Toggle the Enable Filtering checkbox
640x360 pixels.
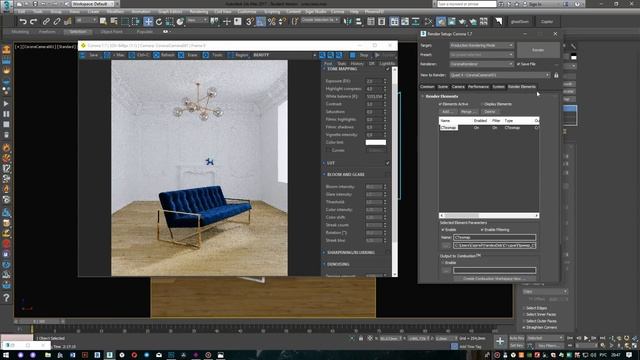coord(482,230)
